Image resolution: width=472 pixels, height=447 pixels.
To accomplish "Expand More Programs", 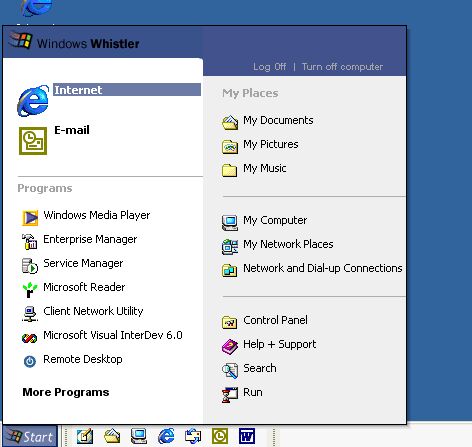I will 66,392.
